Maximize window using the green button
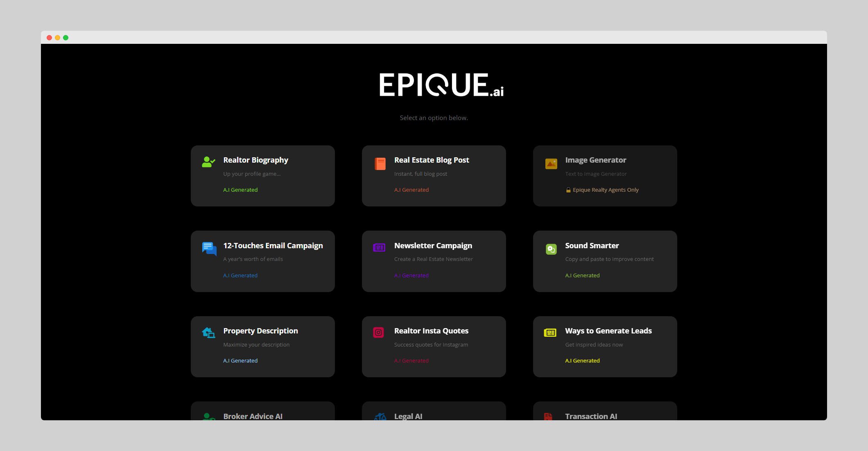868x451 pixels. (66, 38)
